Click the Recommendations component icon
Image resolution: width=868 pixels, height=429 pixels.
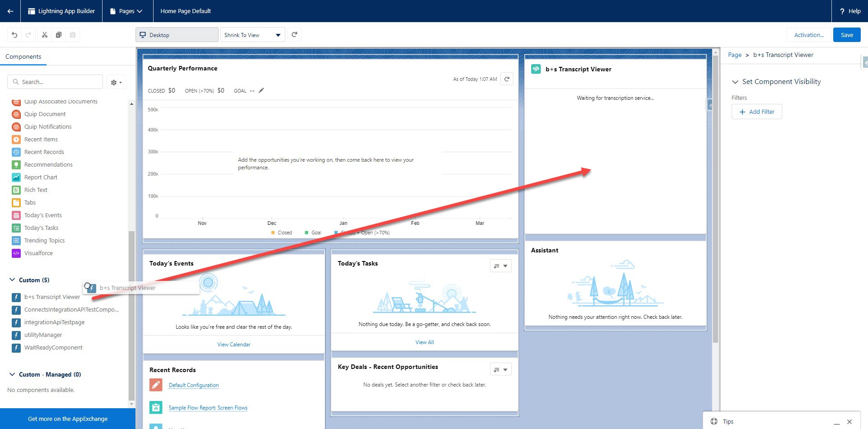[x=16, y=165]
